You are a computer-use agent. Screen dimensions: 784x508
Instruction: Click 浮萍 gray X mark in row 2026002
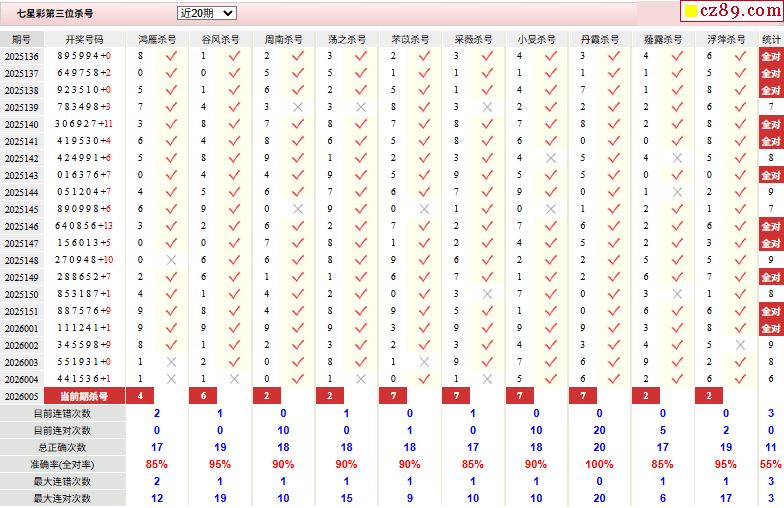point(740,345)
